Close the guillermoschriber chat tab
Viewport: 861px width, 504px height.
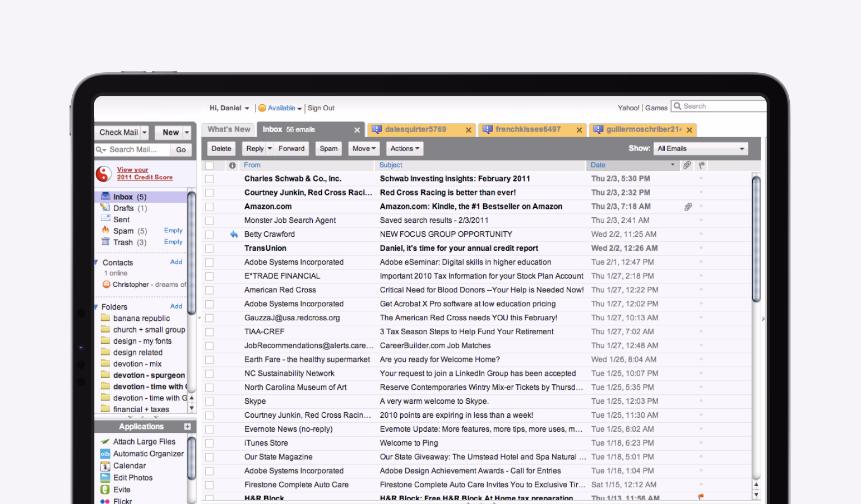click(x=689, y=130)
